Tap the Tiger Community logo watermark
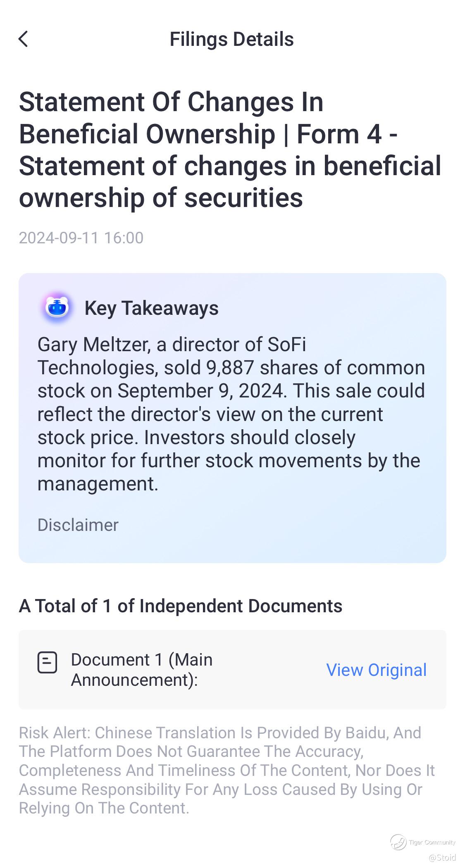Viewport: 465px width, 868px height. (398, 842)
